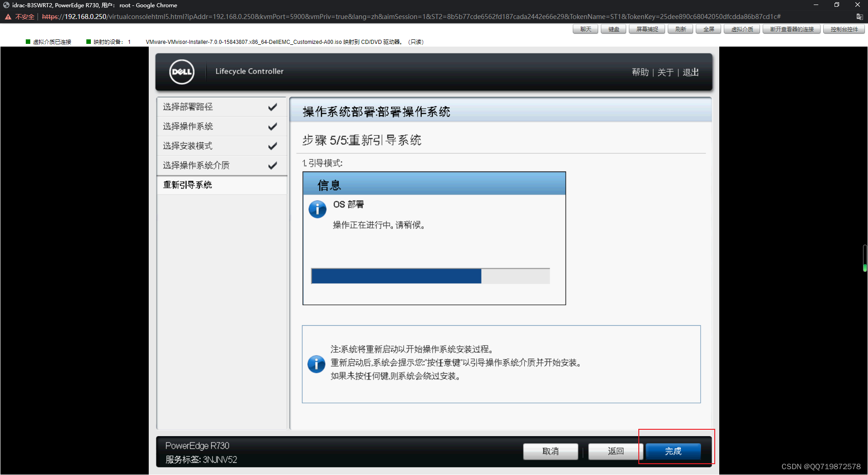Screen dimensions: 868x475
Task: Open the 聊天 chat button
Action: pyautogui.click(x=585, y=29)
